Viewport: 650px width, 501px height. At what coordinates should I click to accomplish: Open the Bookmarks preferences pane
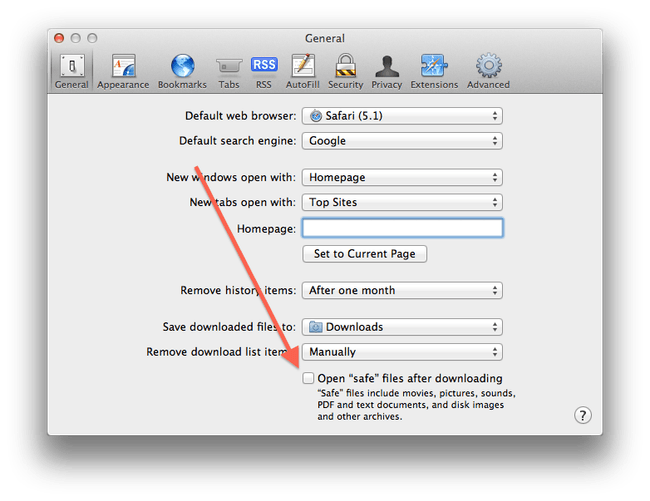coord(182,71)
